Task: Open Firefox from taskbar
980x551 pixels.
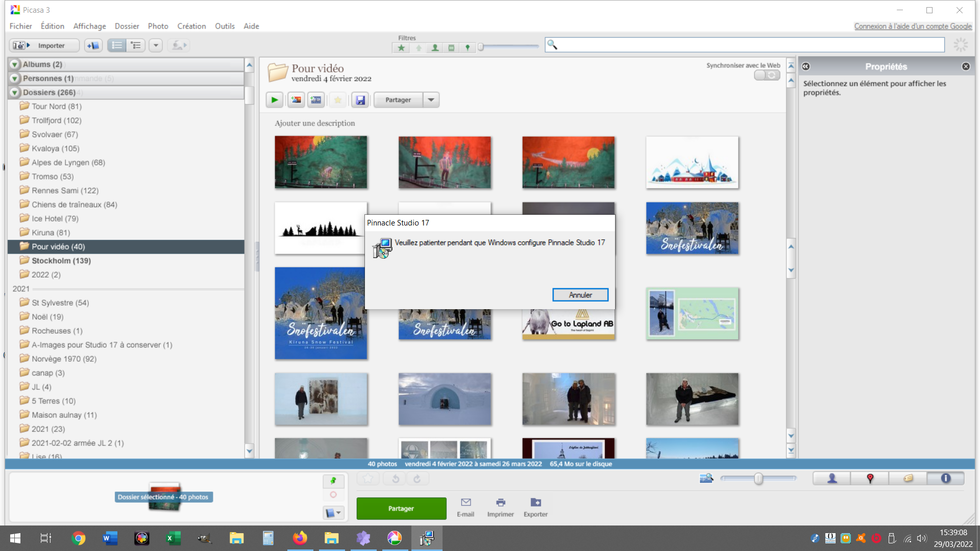Action: click(x=300, y=538)
